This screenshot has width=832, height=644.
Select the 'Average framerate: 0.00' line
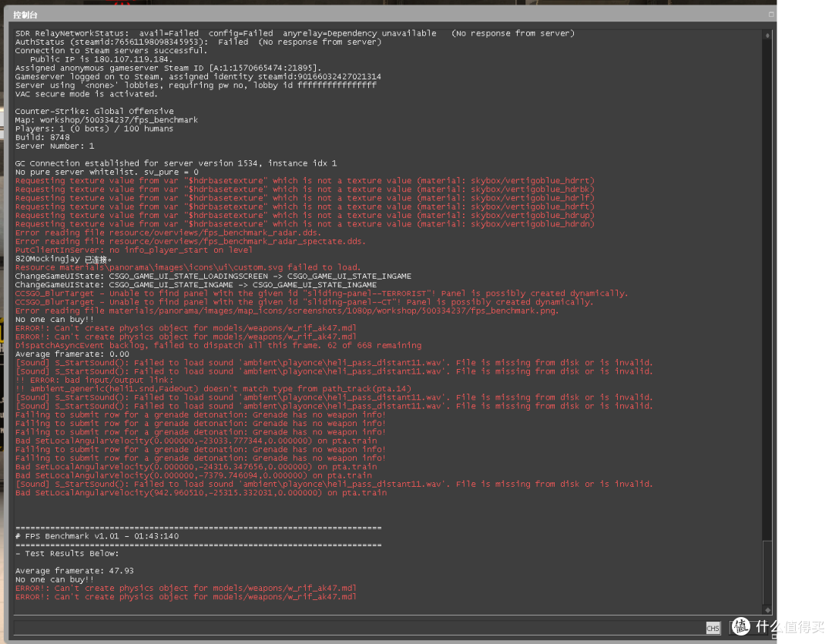[72, 354]
